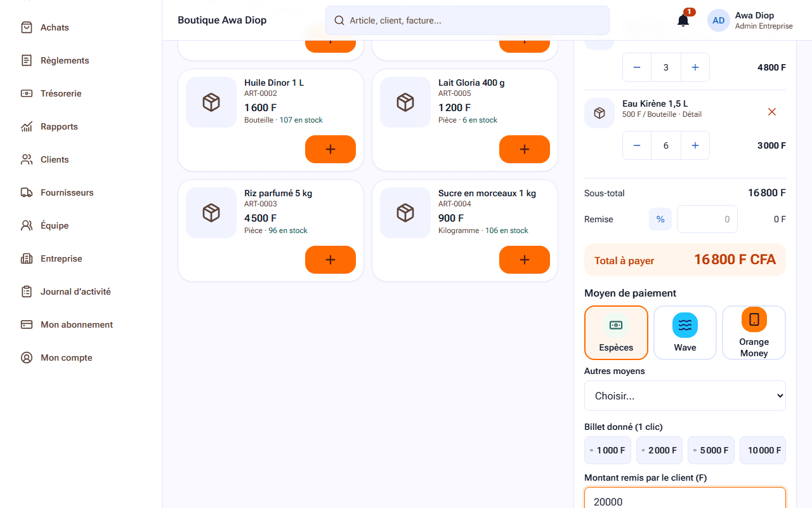Open Mon abonnement
Viewport: 812px width, 508px height.
pos(81,324)
